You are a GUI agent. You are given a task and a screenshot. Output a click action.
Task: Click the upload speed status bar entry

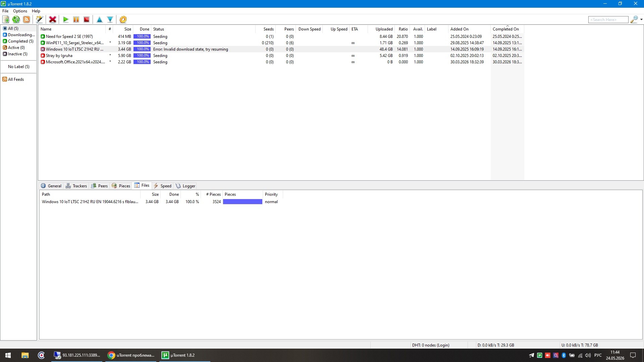click(x=580, y=345)
